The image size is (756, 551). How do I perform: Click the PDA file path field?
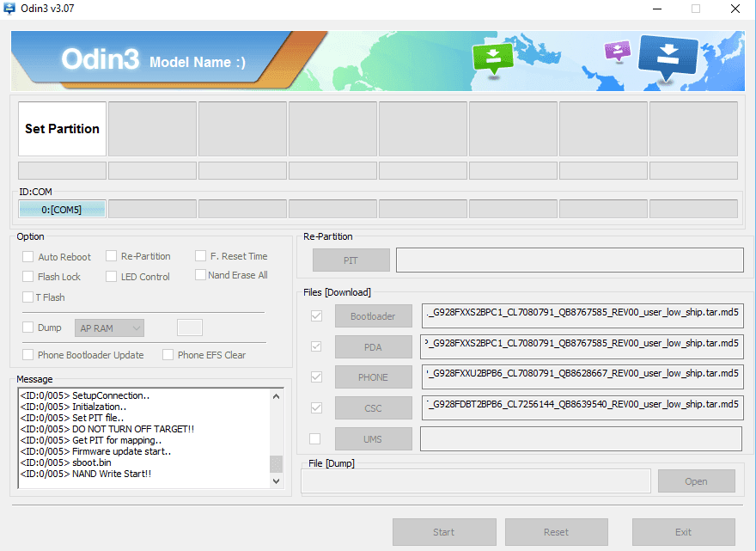click(582, 347)
